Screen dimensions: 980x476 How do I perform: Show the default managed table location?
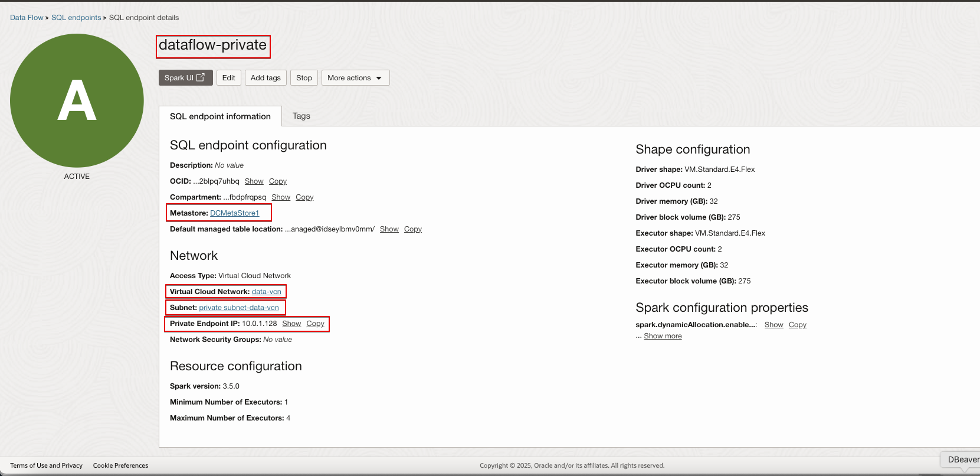click(x=389, y=229)
